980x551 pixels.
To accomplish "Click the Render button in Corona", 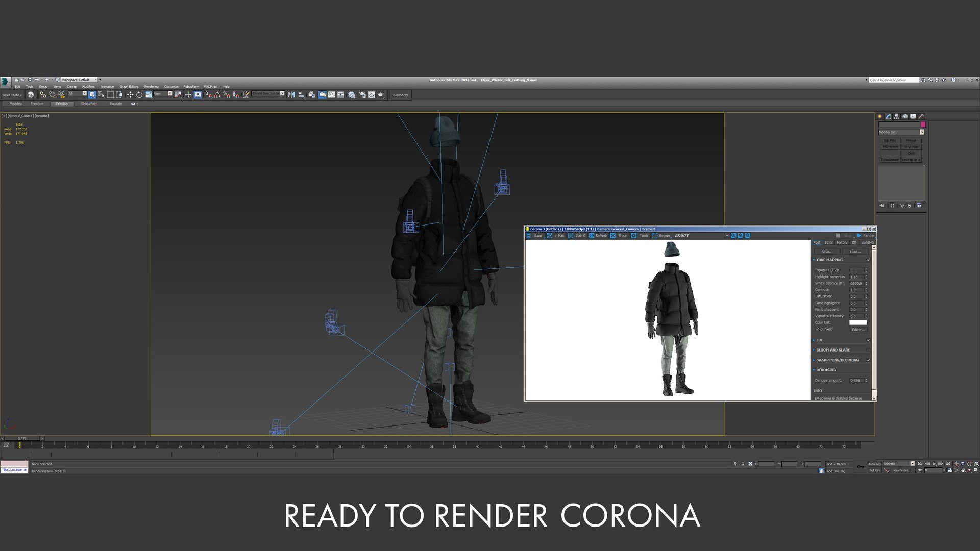I will (866, 236).
